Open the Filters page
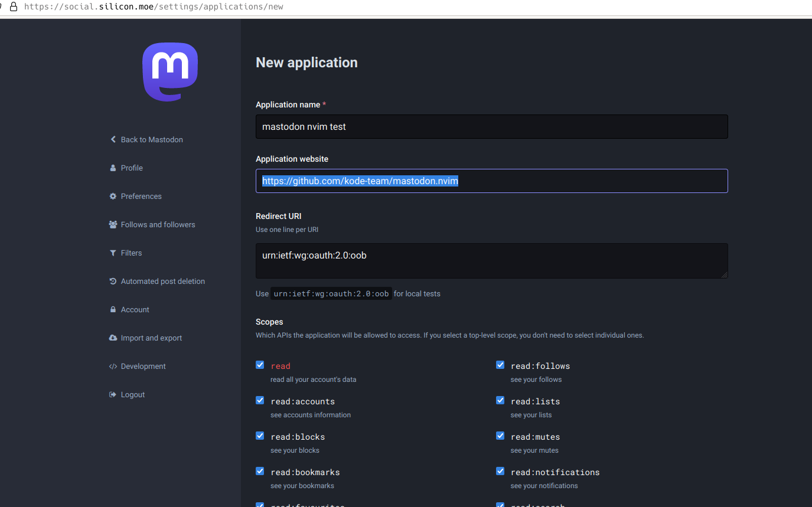The width and height of the screenshot is (812, 507). coord(131,253)
